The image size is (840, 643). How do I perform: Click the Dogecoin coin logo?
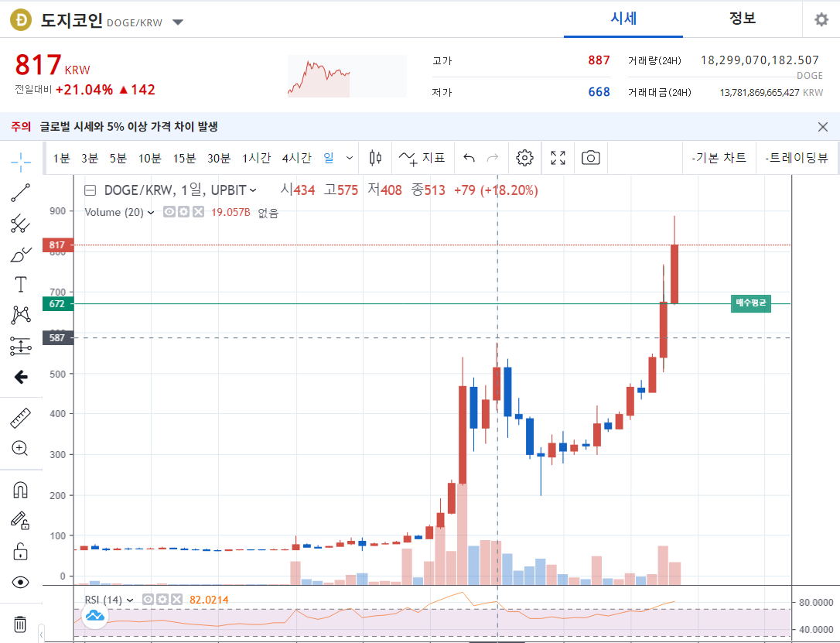(21, 20)
